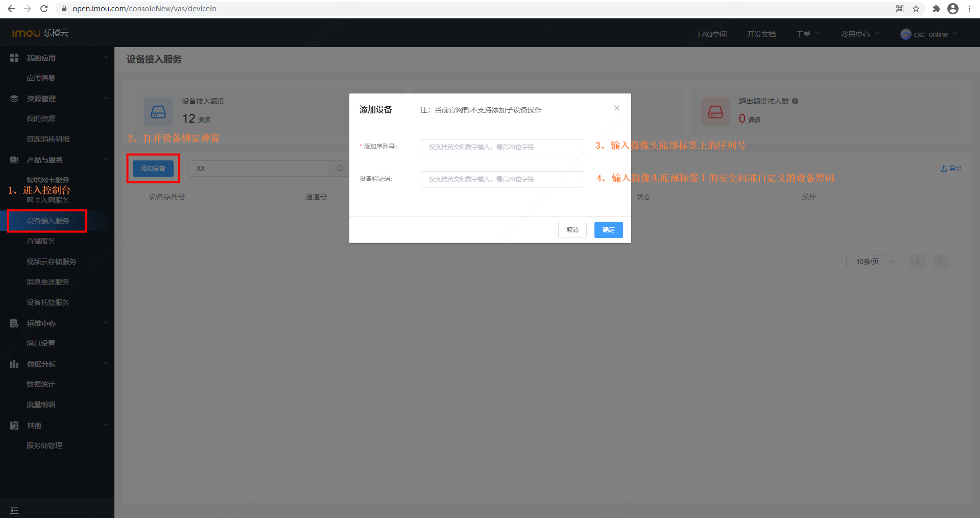Click the imou 乐橙云 logo

(40, 33)
